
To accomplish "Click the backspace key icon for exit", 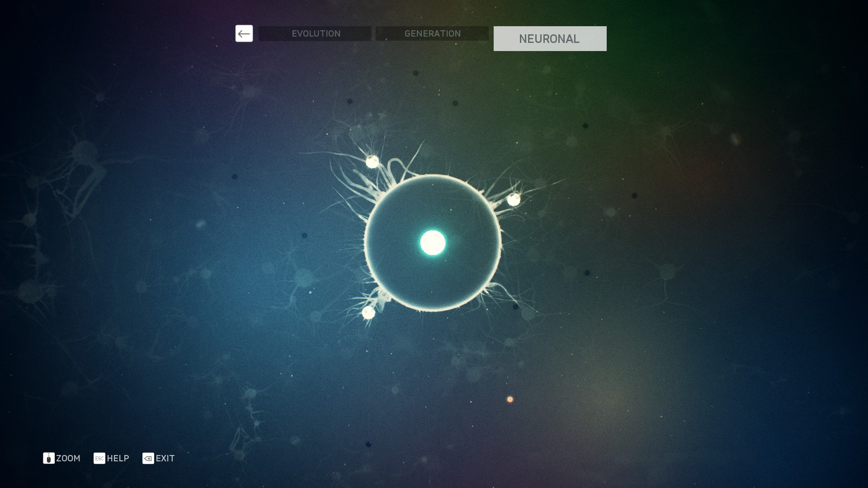I will point(148,458).
